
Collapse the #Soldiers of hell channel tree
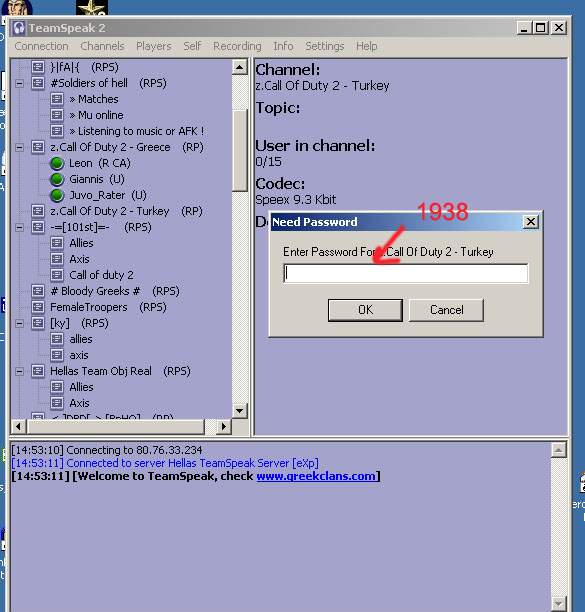point(19,84)
